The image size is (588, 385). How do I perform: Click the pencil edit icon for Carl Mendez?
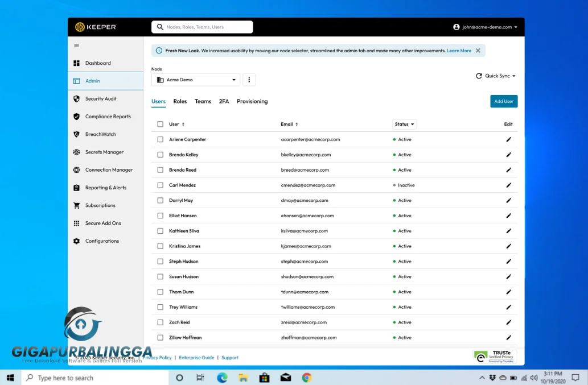coord(508,185)
